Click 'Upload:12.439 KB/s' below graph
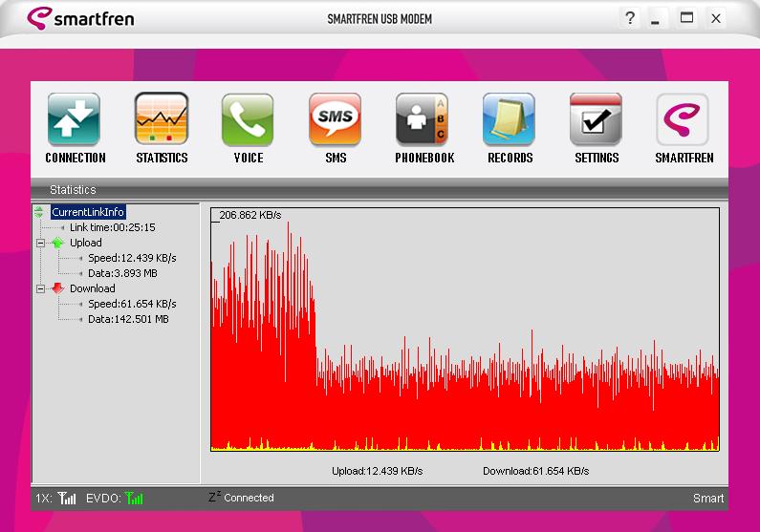 tap(377, 471)
